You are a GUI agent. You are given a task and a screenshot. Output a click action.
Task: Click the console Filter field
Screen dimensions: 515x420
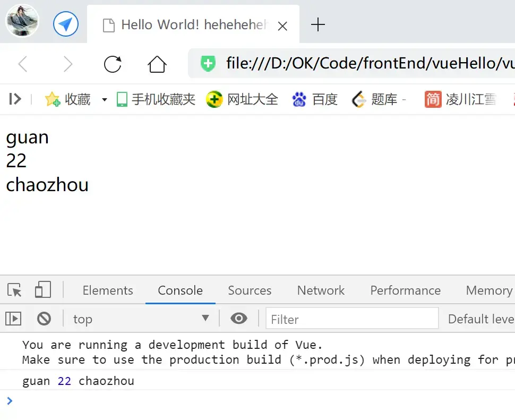[x=352, y=319]
